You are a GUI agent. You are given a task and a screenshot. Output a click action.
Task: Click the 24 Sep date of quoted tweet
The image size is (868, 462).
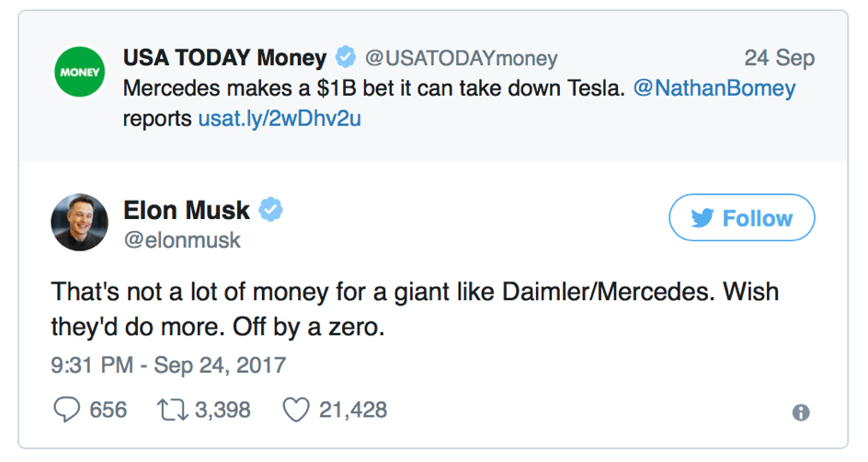pyautogui.click(x=780, y=58)
